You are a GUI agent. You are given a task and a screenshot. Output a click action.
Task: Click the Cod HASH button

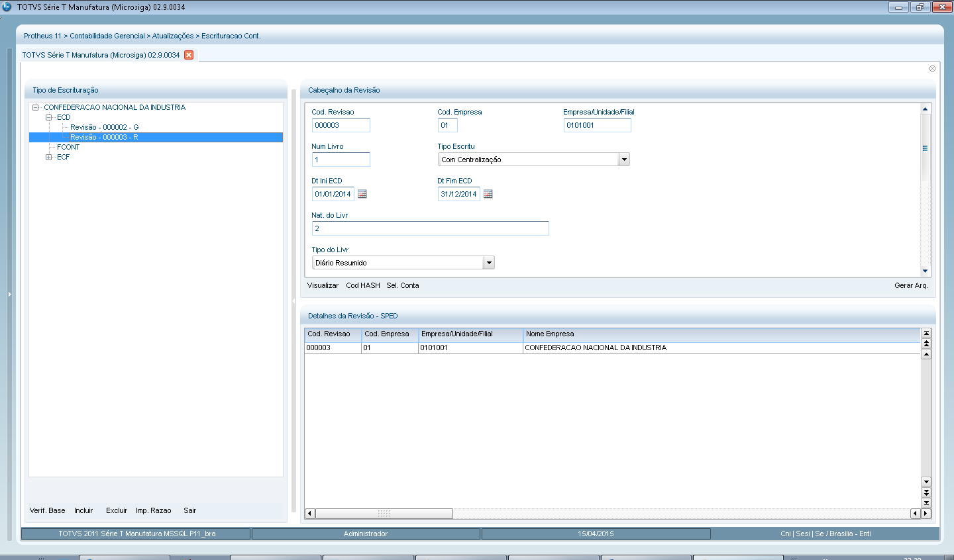(363, 285)
